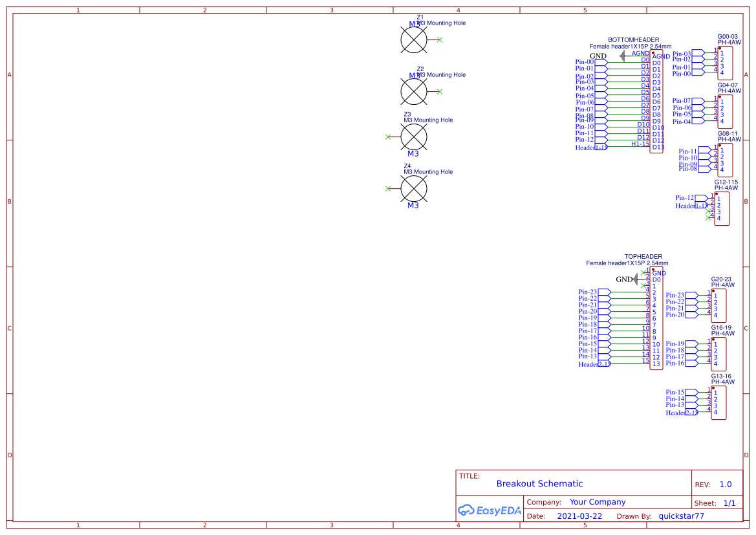Click the 'Pin-20' net flag at G20-23
Viewport: 756px width, 535px height.
pyautogui.click(x=682, y=314)
